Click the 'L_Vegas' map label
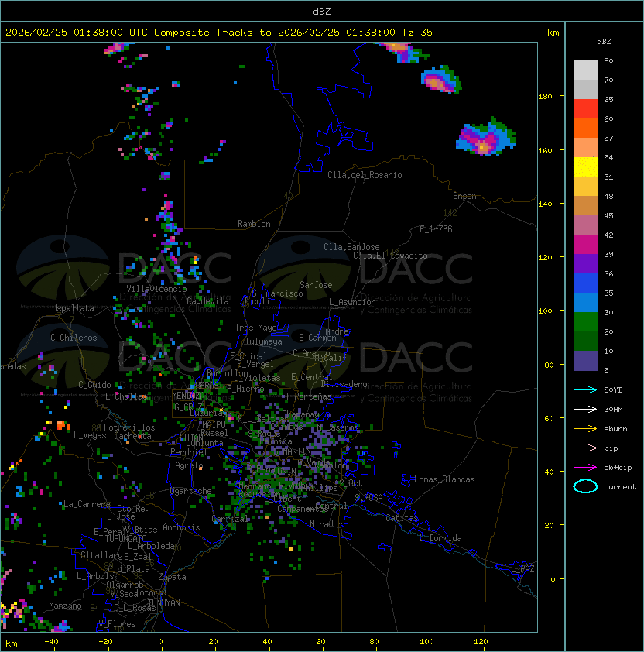This screenshot has width=644, height=652. tap(91, 435)
